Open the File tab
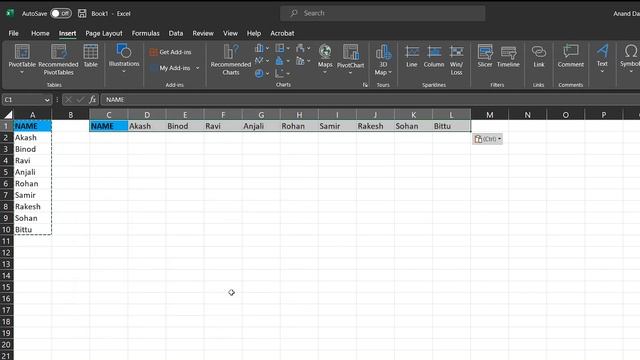This screenshot has width=640, height=360. pos(13,33)
